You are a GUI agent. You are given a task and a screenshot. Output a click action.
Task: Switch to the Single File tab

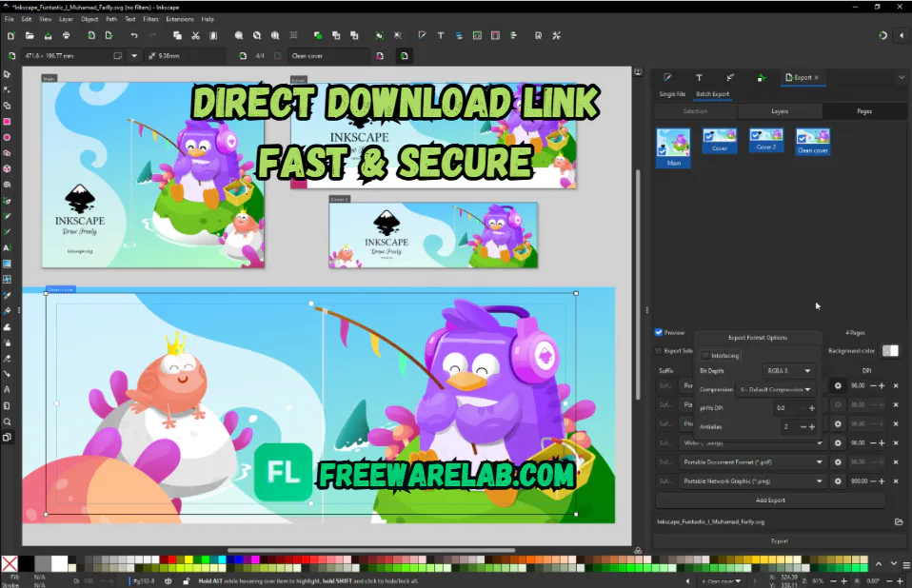(672, 94)
